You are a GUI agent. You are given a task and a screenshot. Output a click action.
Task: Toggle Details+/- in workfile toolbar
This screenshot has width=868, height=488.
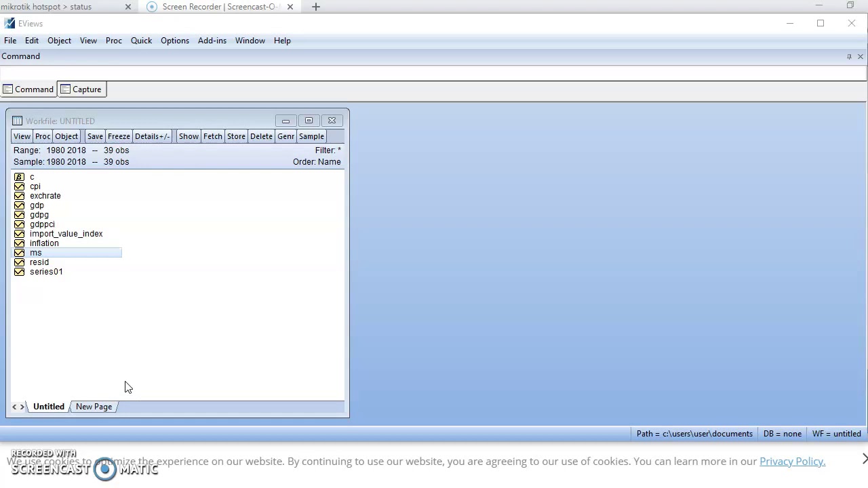pos(152,136)
